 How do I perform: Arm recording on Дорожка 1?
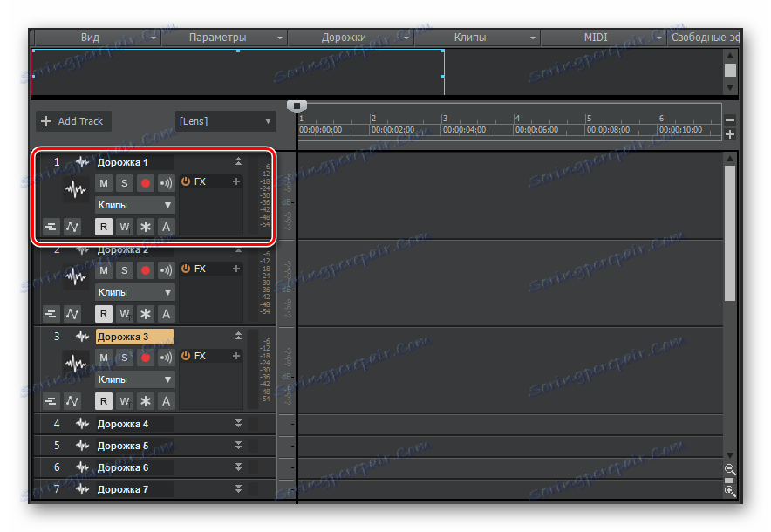(x=146, y=183)
